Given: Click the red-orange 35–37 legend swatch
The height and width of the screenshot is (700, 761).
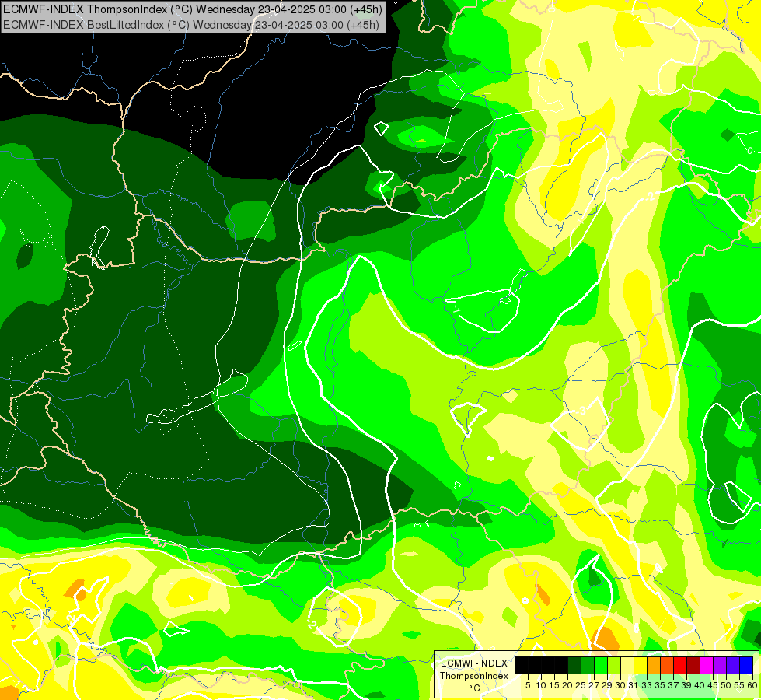Looking at the screenshot, I should click(x=667, y=665).
